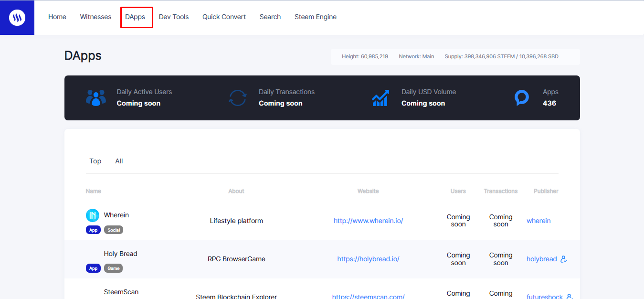Click the Apps chat bubble icon
Image resolution: width=644 pixels, height=299 pixels.
tap(522, 98)
